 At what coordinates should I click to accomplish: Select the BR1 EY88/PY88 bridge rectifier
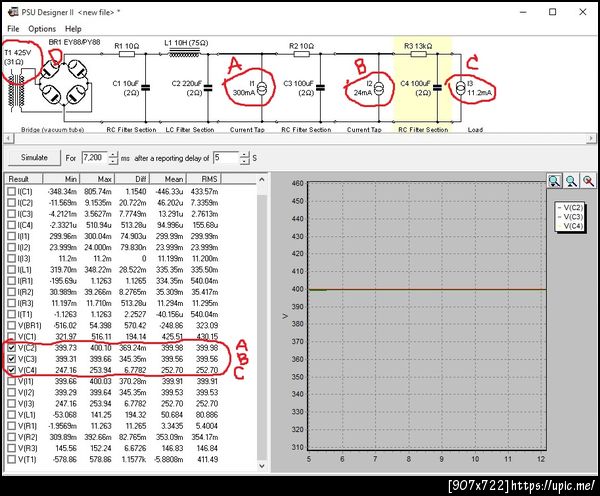pos(64,83)
